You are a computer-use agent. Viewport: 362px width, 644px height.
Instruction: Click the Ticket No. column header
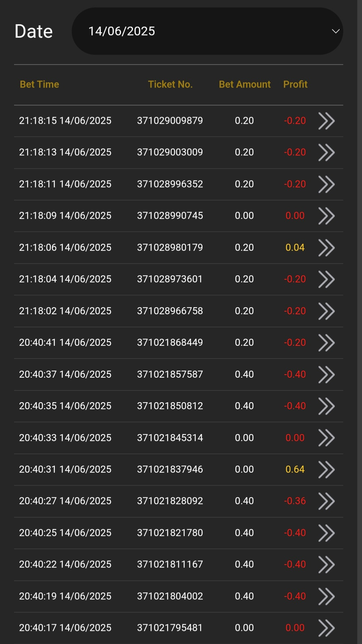[170, 84]
